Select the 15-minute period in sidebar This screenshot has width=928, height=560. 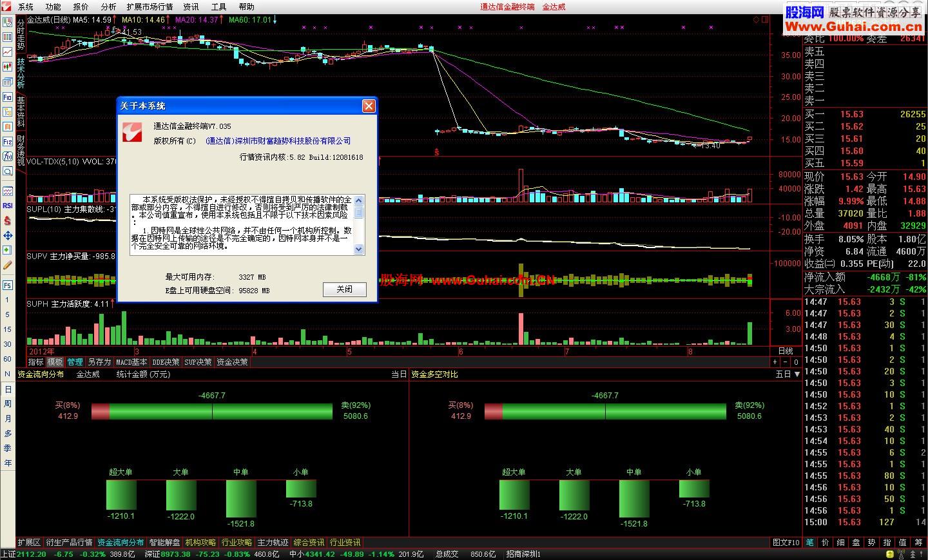click(x=8, y=329)
